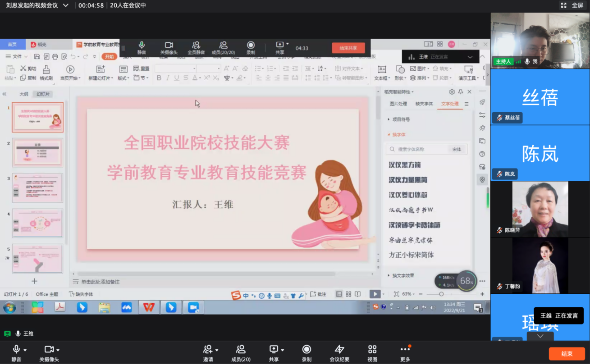Click 格式刷 format painter
The width and height of the screenshot is (590, 364).
tap(46, 73)
